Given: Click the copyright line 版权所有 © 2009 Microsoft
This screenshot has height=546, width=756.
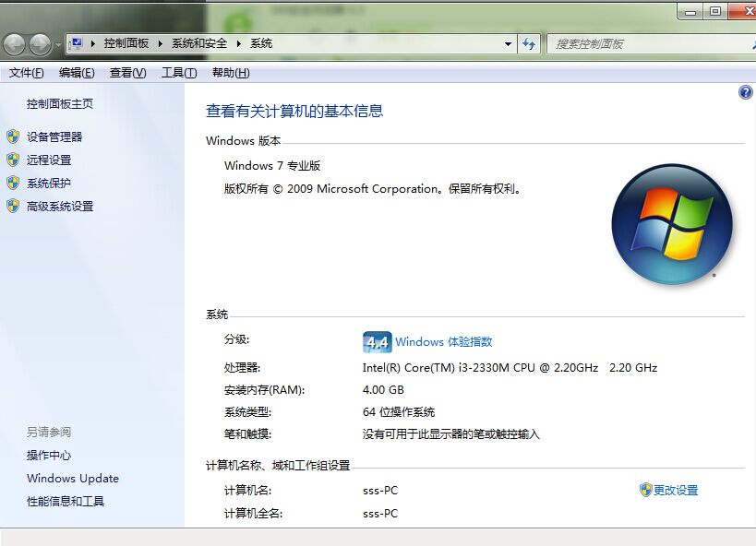Looking at the screenshot, I should [x=373, y=189].
